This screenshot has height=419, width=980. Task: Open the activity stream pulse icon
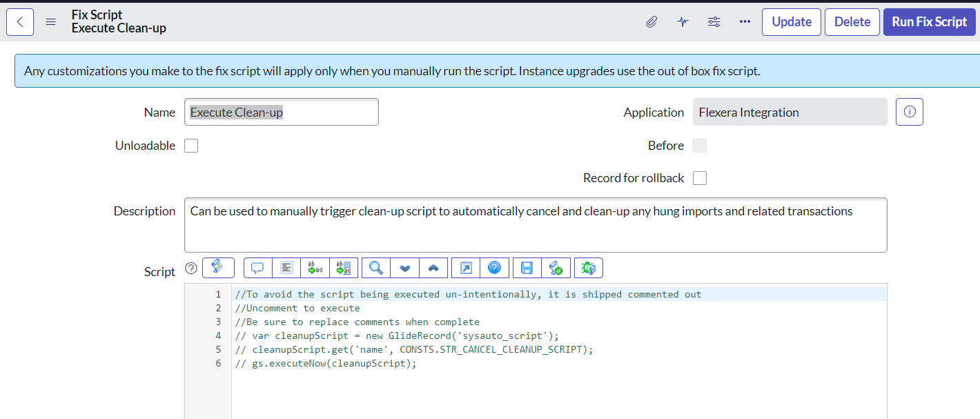pos(683,21)
